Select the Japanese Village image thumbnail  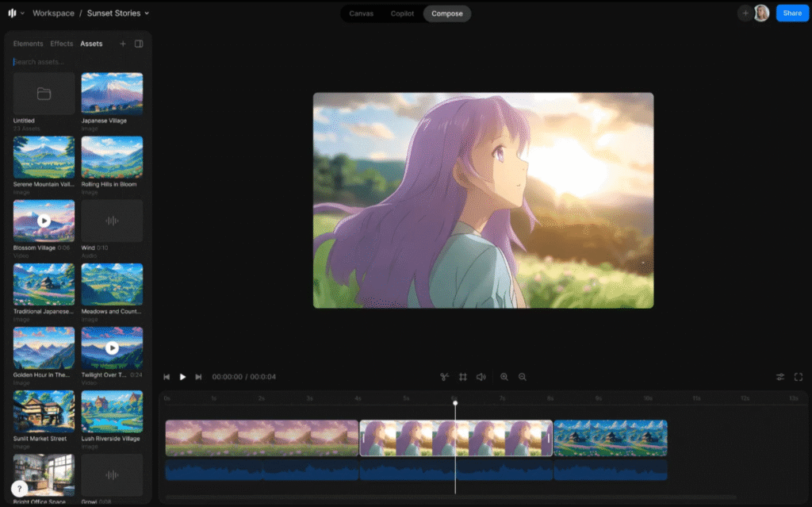coord(112,94)
